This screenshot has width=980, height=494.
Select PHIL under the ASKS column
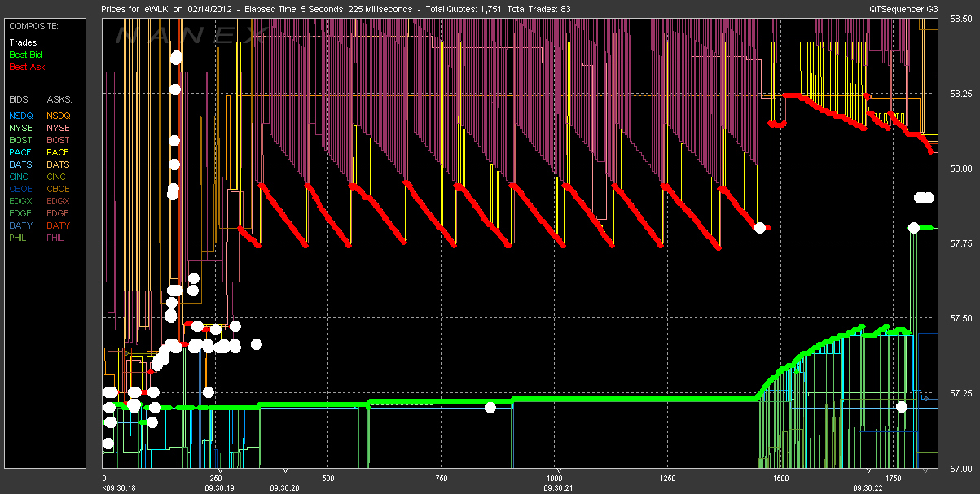(x=57, y=238)
